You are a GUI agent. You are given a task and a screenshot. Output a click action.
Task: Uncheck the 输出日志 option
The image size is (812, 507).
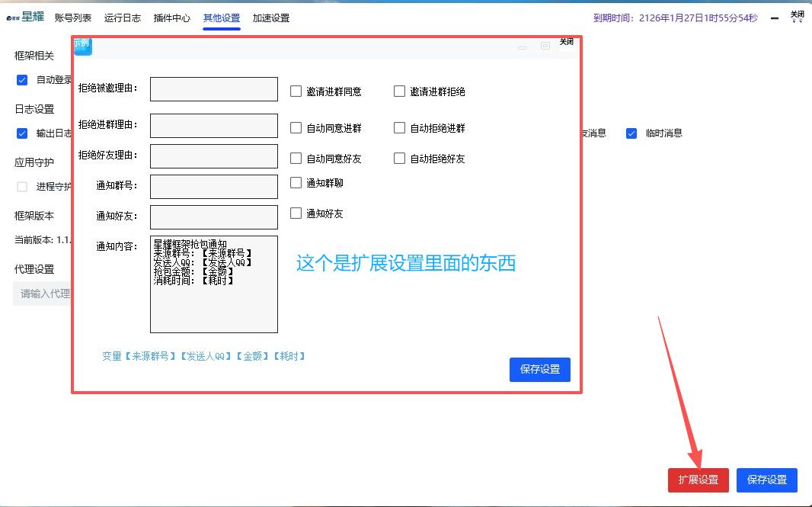coord(21,133)
